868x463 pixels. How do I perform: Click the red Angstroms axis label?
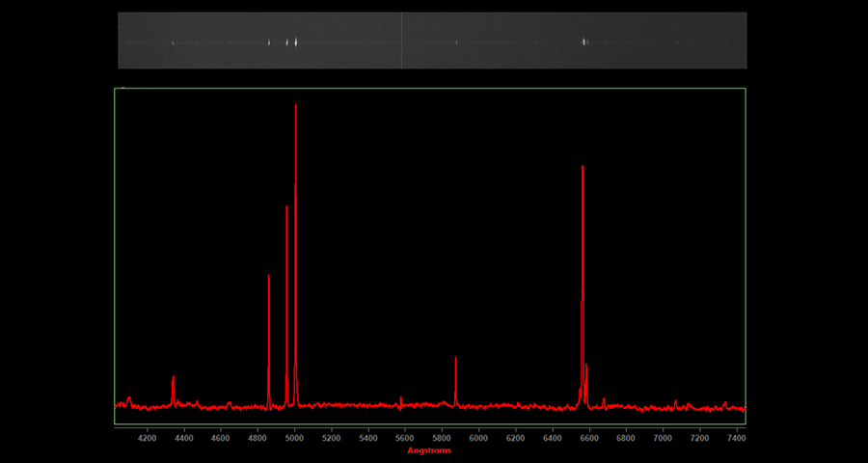pyautogui.click(x=429, y=450)
